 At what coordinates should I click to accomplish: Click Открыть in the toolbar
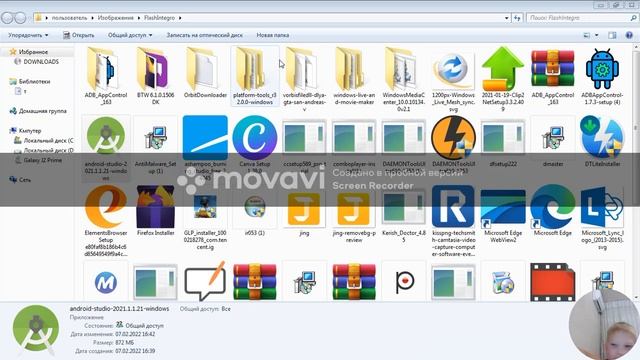coord(78,35)
